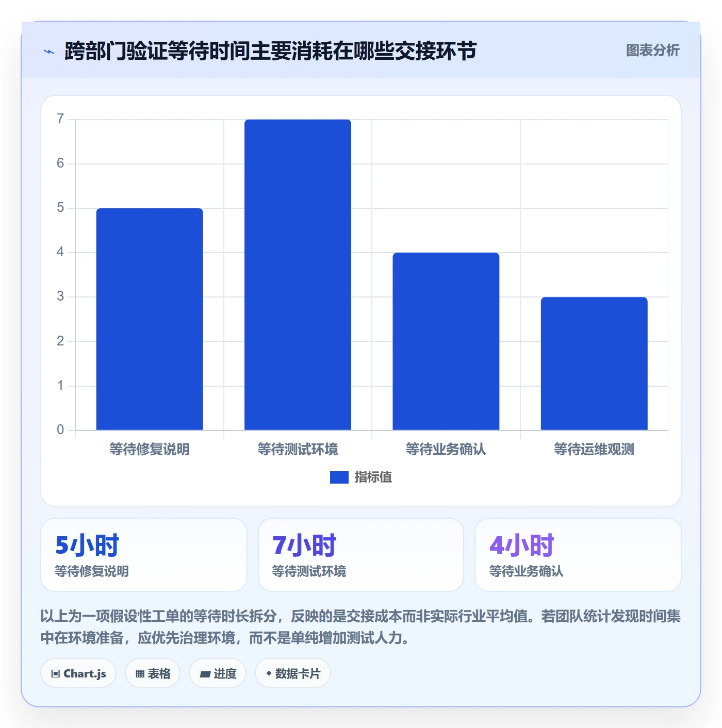Click the 等待测试环境 caption under 7小时
Screen dimensions: 722x728
click(309, 571)
